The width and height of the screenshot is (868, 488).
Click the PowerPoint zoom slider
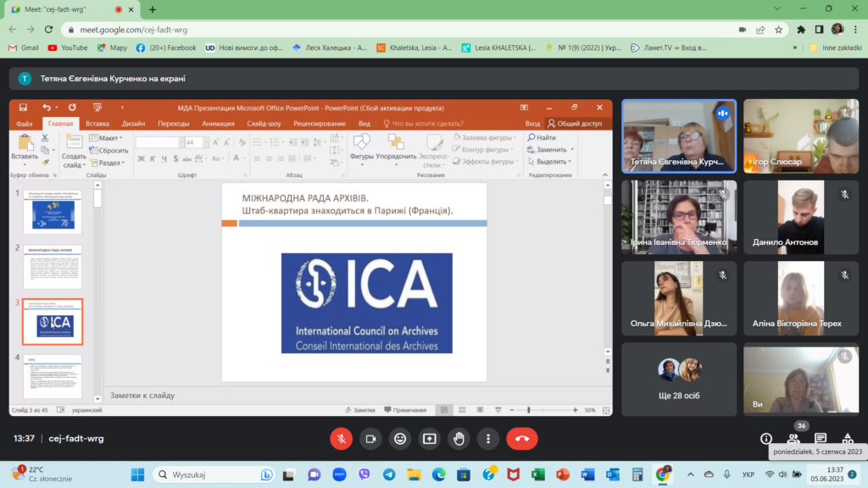click(529, 410)
